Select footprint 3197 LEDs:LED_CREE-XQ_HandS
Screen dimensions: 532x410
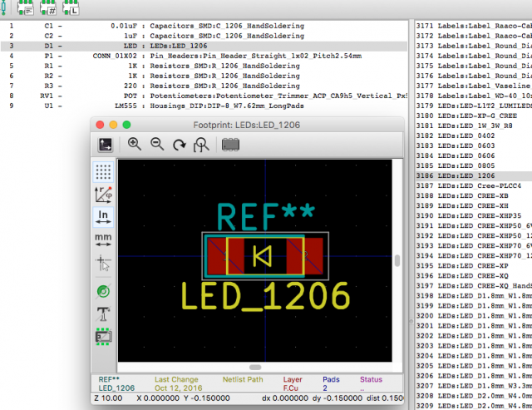(474, 286)
